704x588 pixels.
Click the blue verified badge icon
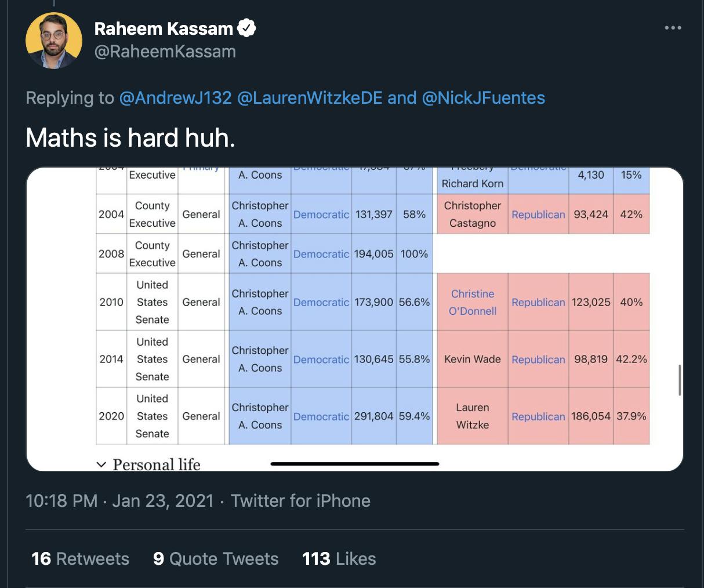246,28
